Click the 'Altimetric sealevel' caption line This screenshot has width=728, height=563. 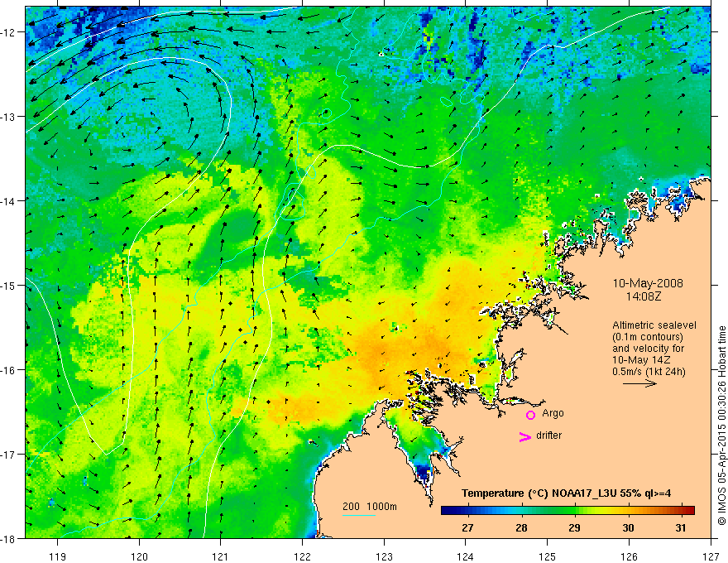click(x=654, y=325)
